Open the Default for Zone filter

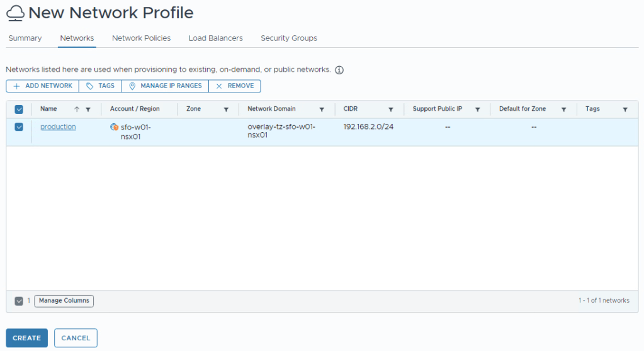tap(564, 109)
